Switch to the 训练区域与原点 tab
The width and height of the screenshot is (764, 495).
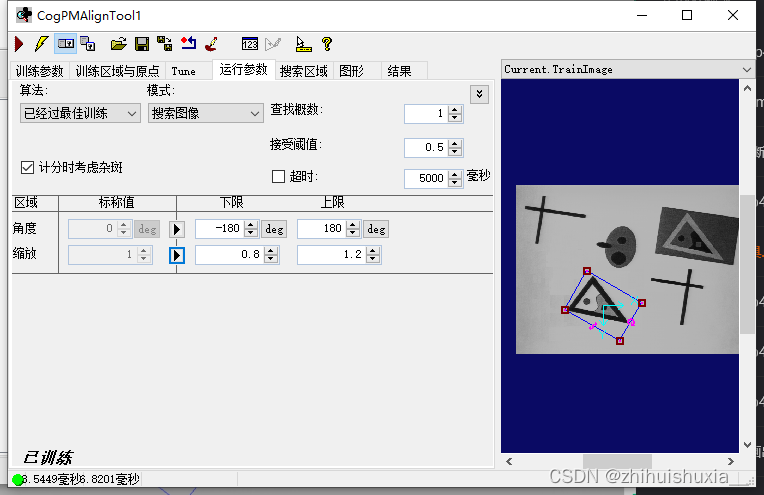[x=117, y=71]
